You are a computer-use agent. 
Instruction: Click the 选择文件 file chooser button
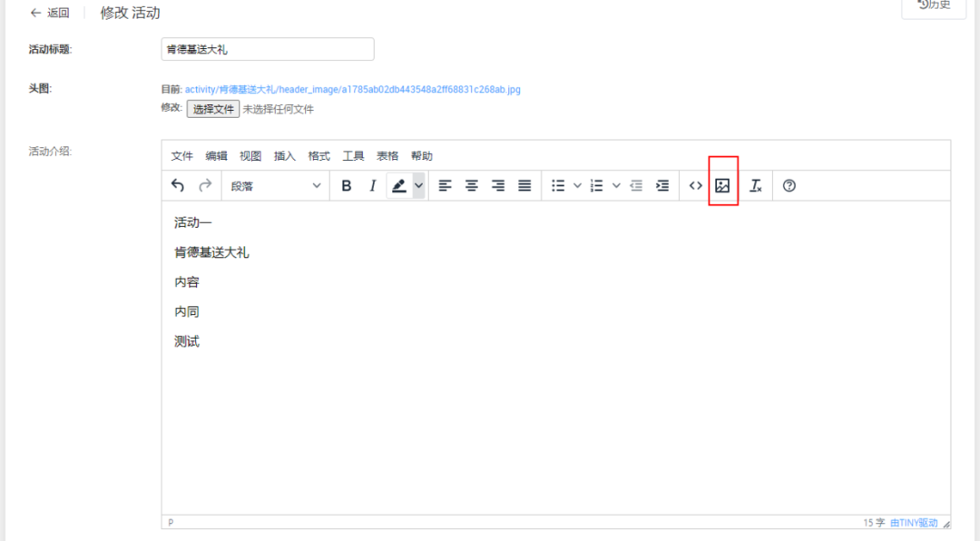pyautogui.click(x=213, y=109)
